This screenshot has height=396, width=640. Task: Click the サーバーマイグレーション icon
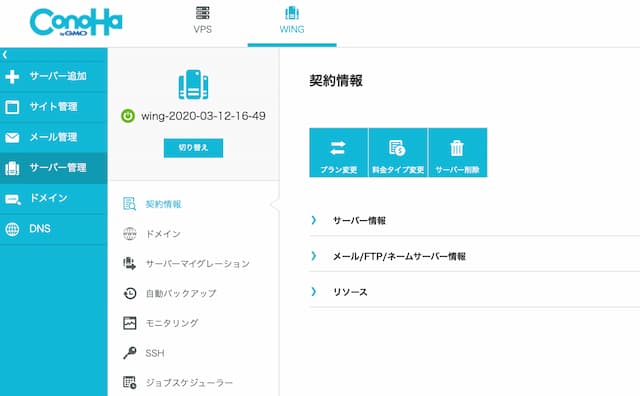tap(129, 263)
